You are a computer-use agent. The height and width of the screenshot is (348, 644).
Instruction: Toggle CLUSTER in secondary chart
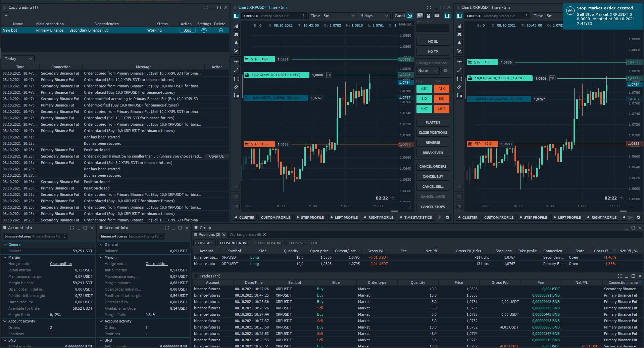tap(468, 218)
